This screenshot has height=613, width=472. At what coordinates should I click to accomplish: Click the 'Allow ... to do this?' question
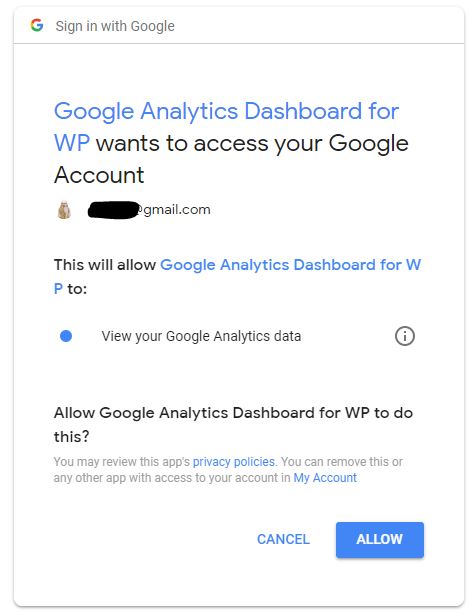click(x=233, y=425)
